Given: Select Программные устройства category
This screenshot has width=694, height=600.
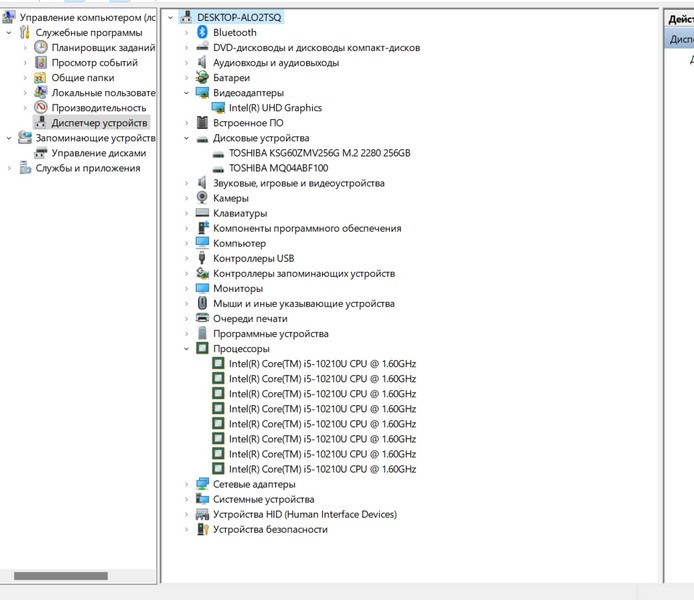Looking at the screenshot, I should tap(271, 333).
